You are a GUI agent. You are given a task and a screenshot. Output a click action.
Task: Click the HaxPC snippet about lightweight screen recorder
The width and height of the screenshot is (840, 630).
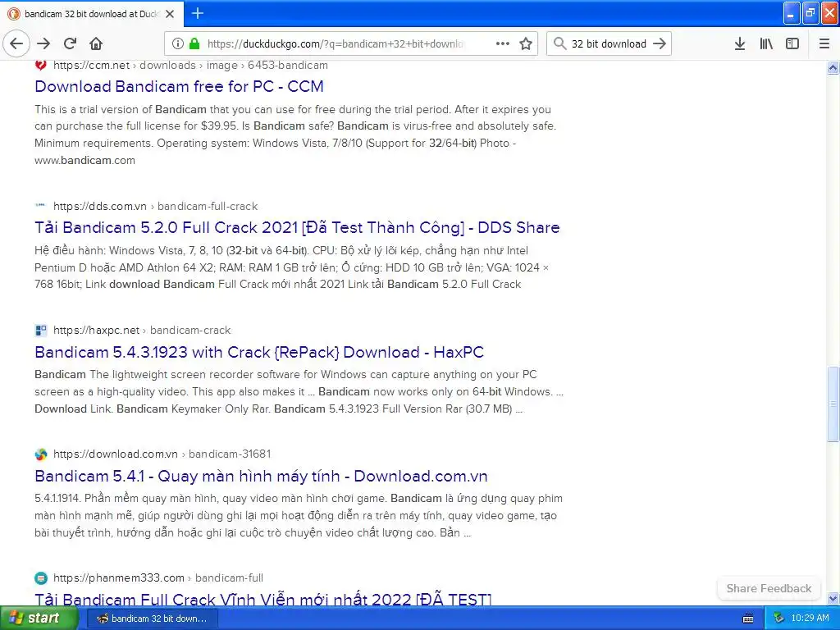point(299,391)
